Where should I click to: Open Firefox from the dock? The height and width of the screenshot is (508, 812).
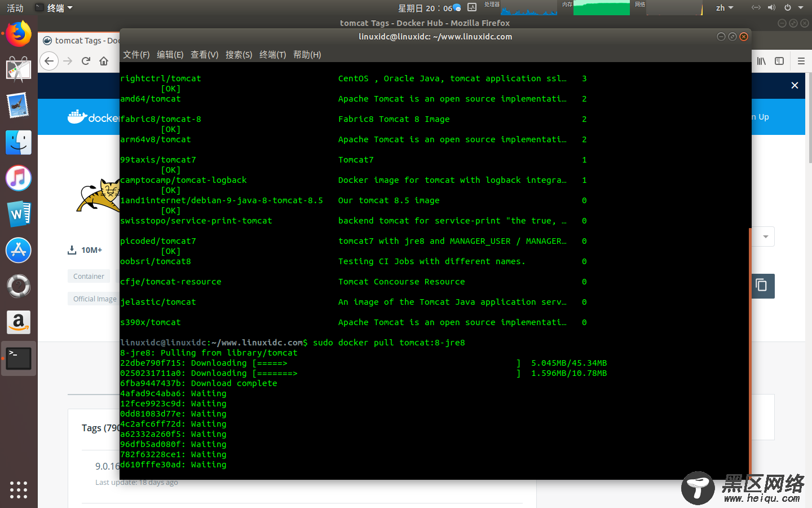19,34
